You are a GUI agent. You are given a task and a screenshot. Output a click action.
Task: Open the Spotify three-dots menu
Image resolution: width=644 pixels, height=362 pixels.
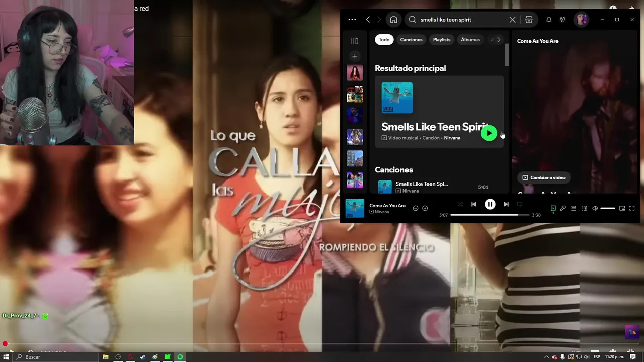tap(352, 20)
